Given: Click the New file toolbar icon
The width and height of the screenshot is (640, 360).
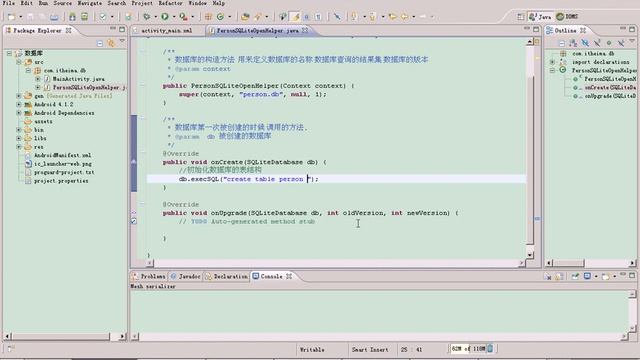Looking at the screenshot, I should pyautogui.click(x=11, y=17).
